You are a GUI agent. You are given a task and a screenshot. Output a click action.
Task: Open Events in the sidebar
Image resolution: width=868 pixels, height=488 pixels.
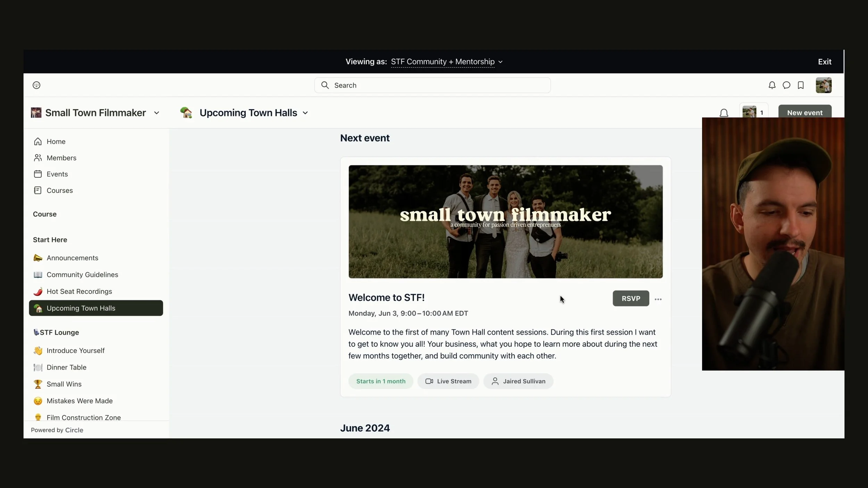click(57, 174)
